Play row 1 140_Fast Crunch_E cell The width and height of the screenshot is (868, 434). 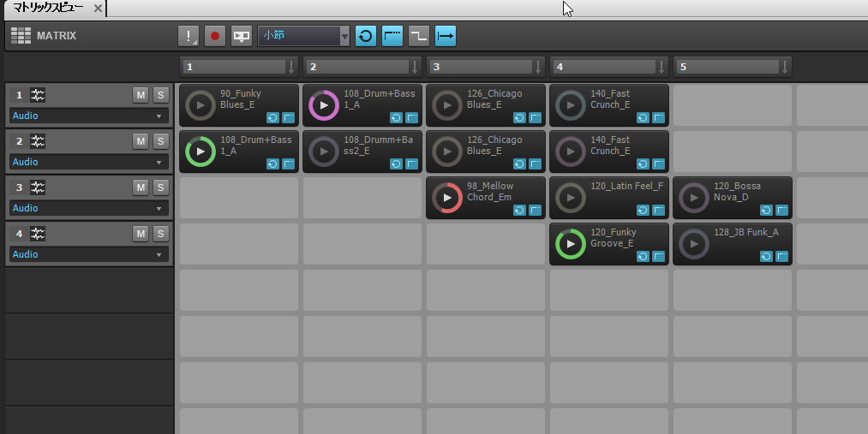tap(571, 105)
